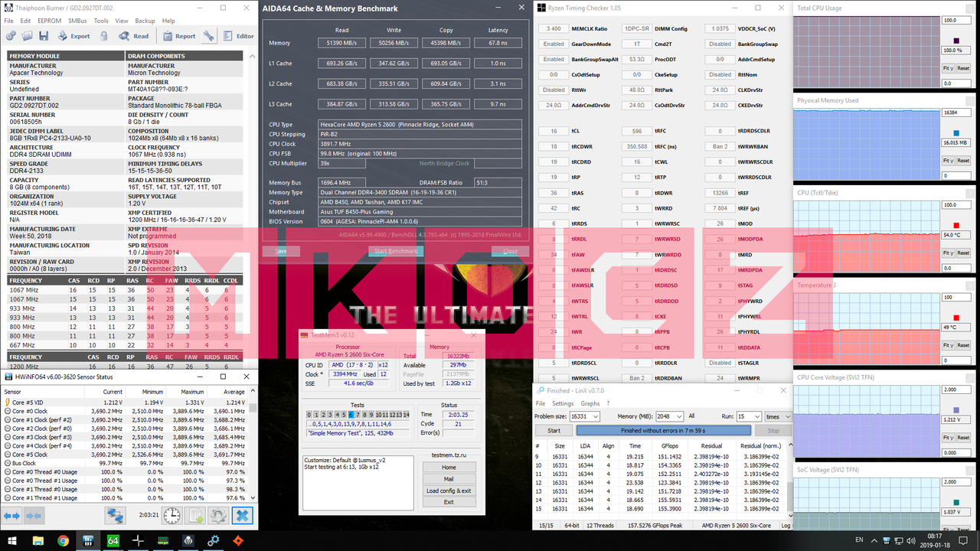Image resolution: width=980 pixels, height=551 pixels.
Task: Click Mail button in TestMem5
Action: click(x=449, y=479)
